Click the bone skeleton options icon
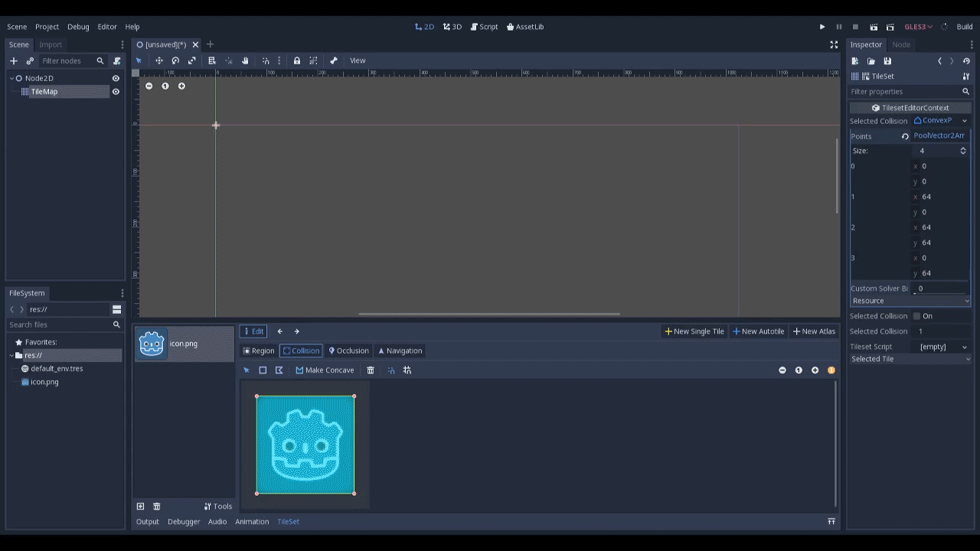 334,60
